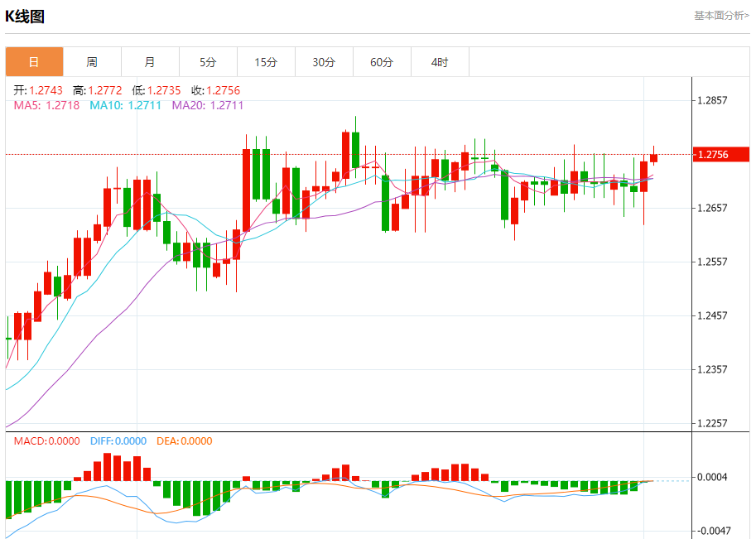Click the MA5: 1.2718 indicator text
756x539 pixels.
pyautogui.click(x=46, y=105)
